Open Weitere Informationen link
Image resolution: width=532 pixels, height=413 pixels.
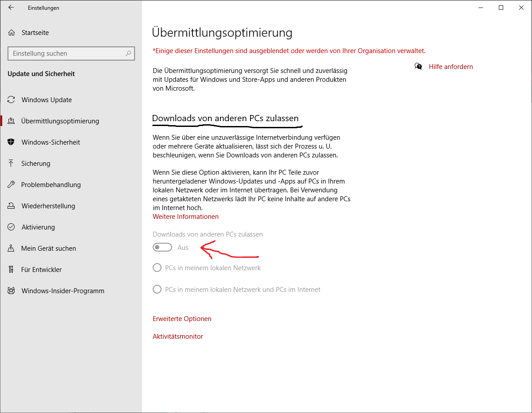(x=185, y=217)
